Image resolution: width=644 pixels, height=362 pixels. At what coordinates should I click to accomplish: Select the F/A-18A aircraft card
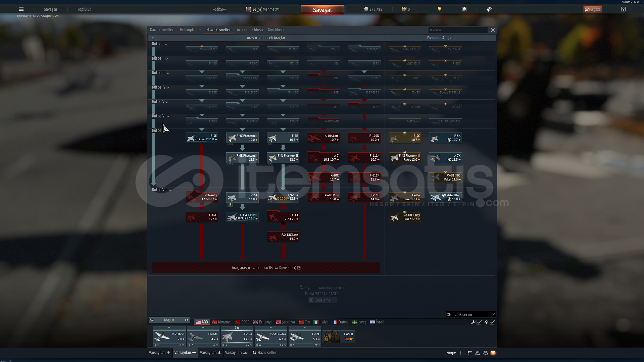click(283, 197)
